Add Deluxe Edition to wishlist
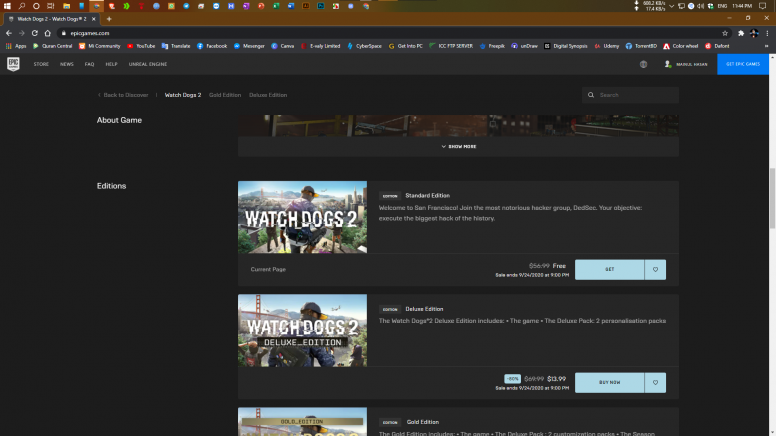Screen dimensions: 776x436 click(655, 383)
